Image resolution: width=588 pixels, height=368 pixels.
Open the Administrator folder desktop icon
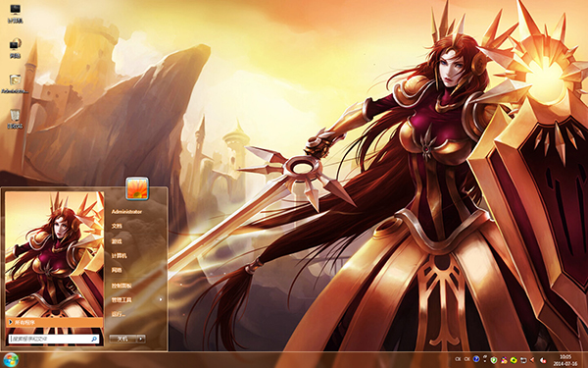coord(15,83)
